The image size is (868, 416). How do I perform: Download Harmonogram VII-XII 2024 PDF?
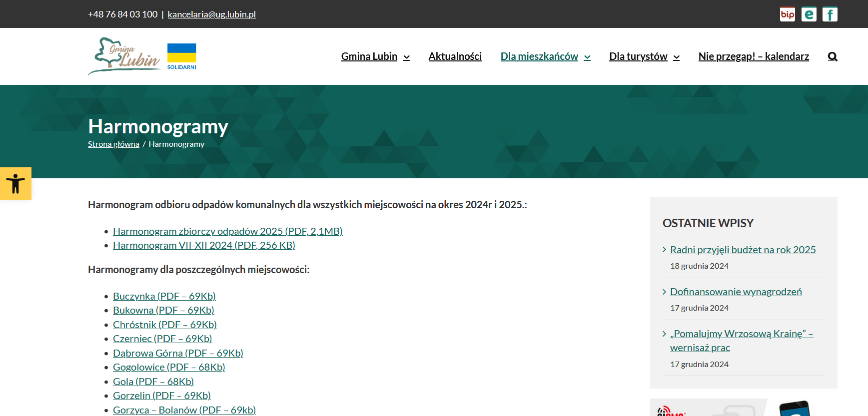click(204, 245)
